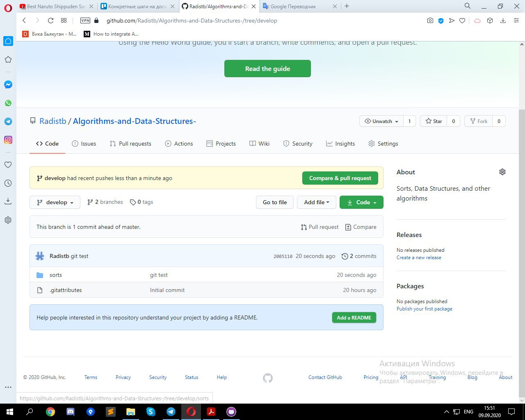
Task: Click the Opera menu logo
Action: [x=8, y=7]
